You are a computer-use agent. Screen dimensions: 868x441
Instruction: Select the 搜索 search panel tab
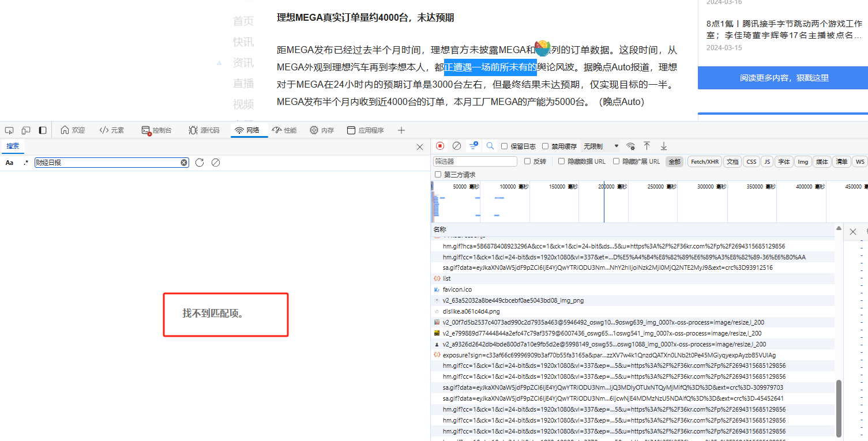(x=13, y=146)
